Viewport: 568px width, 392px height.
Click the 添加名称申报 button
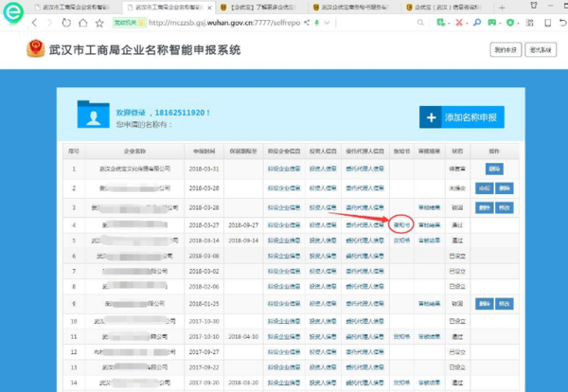[462, 117]
